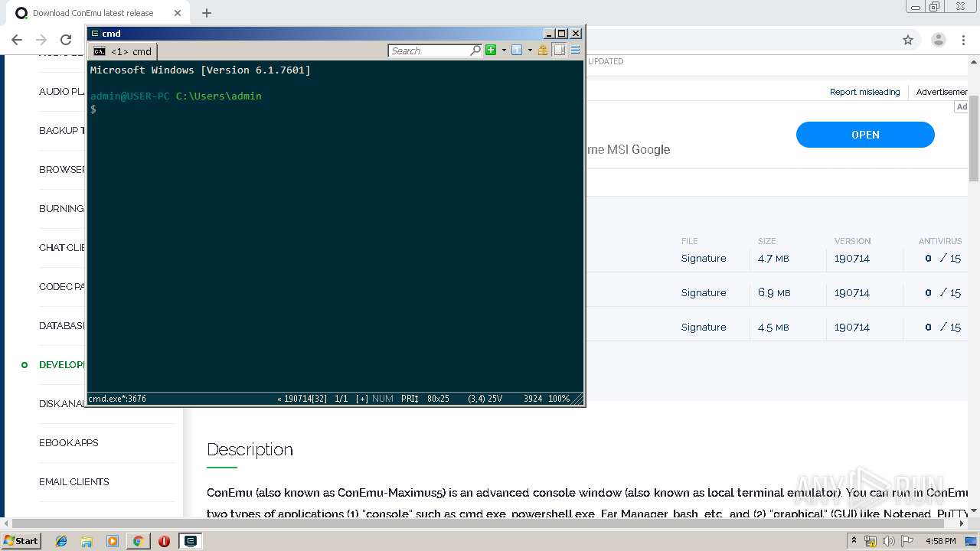
Task: Click the 3924 PID status entry
Action: pyautogui.click(x=533, y=399)
